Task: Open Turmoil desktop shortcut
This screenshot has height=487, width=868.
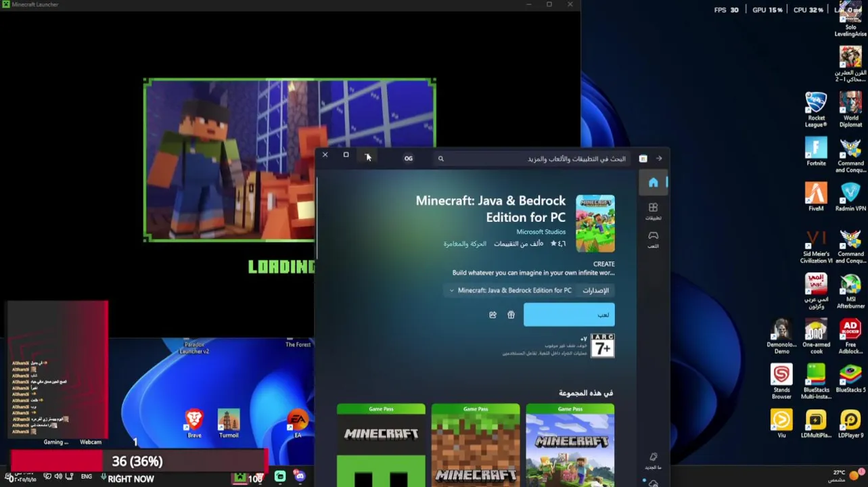Action: 229,423
